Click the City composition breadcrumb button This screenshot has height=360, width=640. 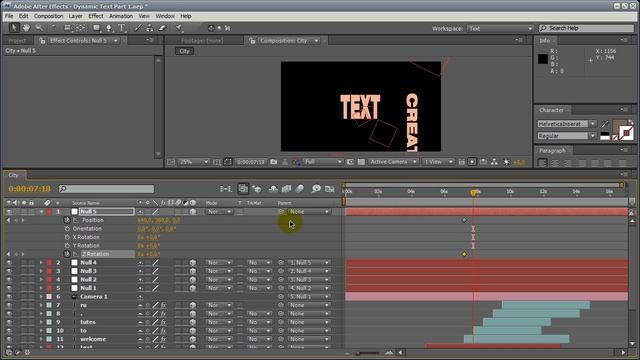point(184,51)
